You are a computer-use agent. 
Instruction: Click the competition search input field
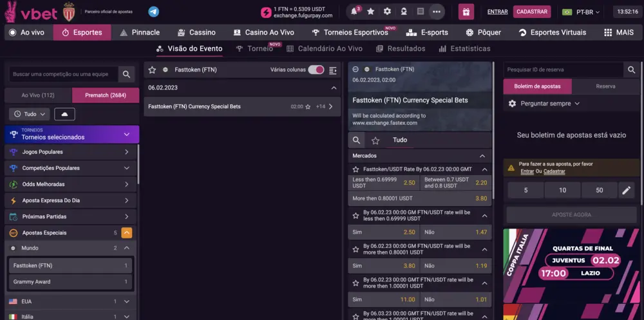(x=64, y=74)
